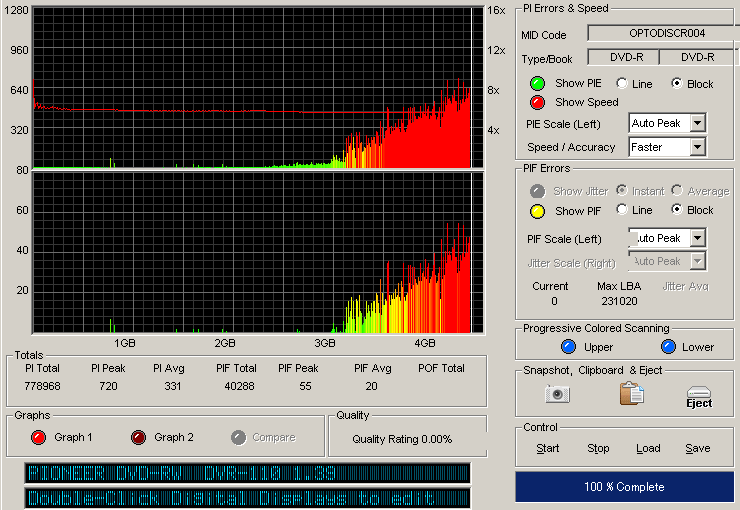Select Average jitter option
This screenshot has height=510, width=740.
(x=677, y=190)
